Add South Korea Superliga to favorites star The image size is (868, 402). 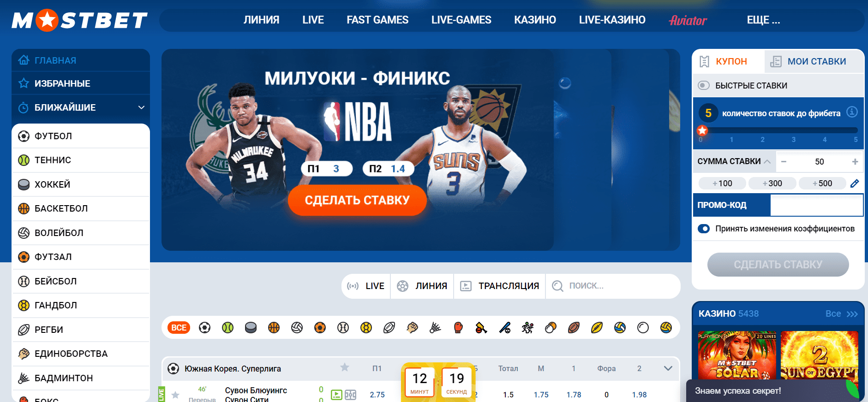click(344, 367)
